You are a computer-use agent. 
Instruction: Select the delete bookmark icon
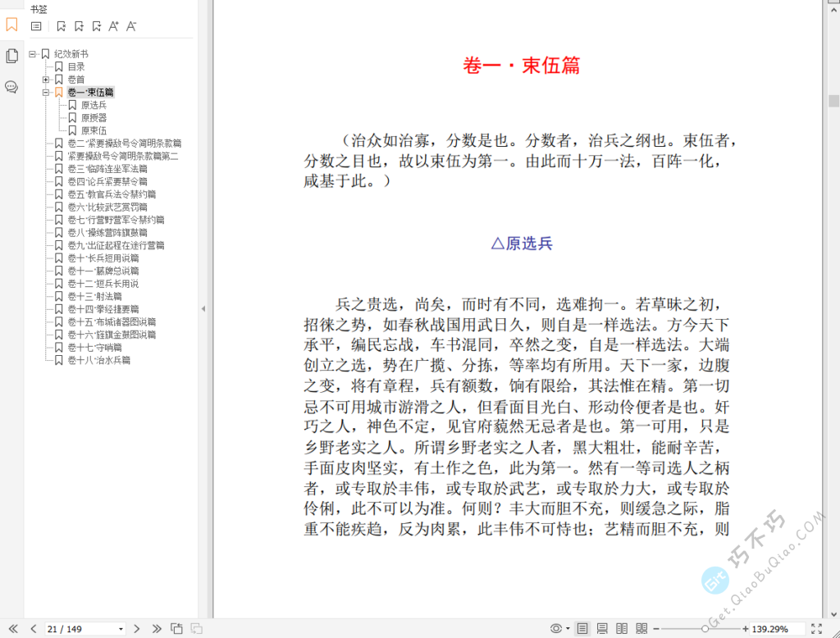click(62, 26)
